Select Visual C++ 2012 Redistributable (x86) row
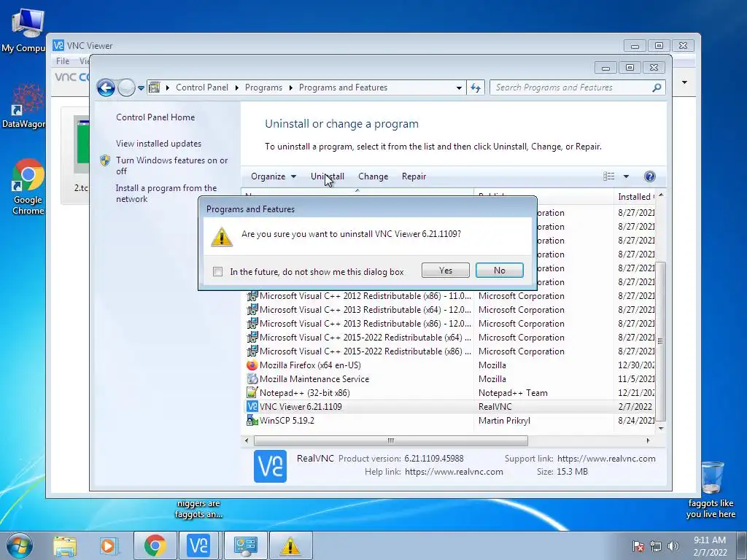 [x=449, y=296]
